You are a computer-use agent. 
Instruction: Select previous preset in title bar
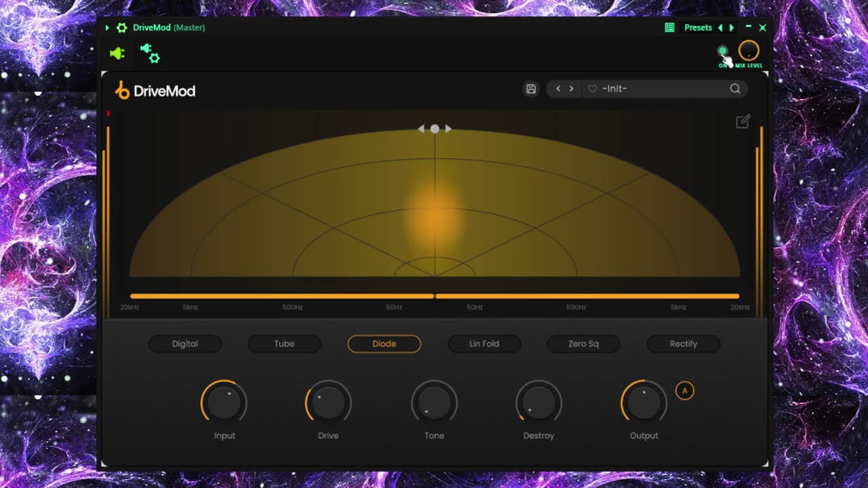pyautogui.click(x=720, y=28)
